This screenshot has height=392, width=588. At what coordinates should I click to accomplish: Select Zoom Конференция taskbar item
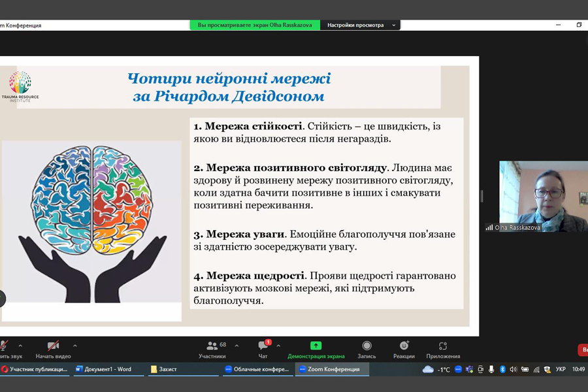click(332, 369)
